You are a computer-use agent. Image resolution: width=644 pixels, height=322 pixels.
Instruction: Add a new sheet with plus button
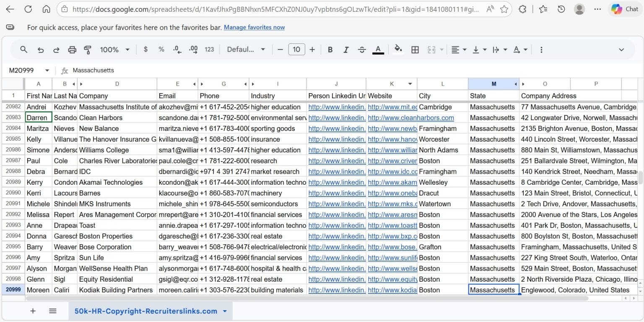[33, 311]
